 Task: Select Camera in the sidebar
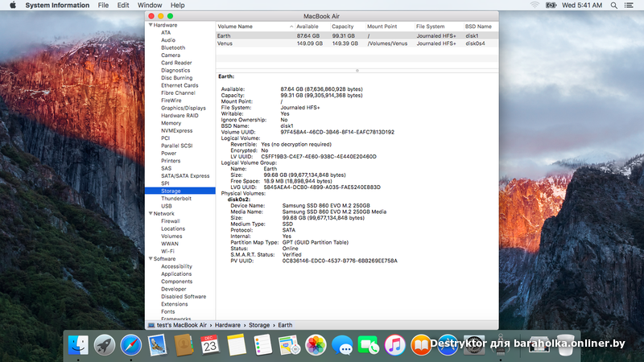[171, 55]
